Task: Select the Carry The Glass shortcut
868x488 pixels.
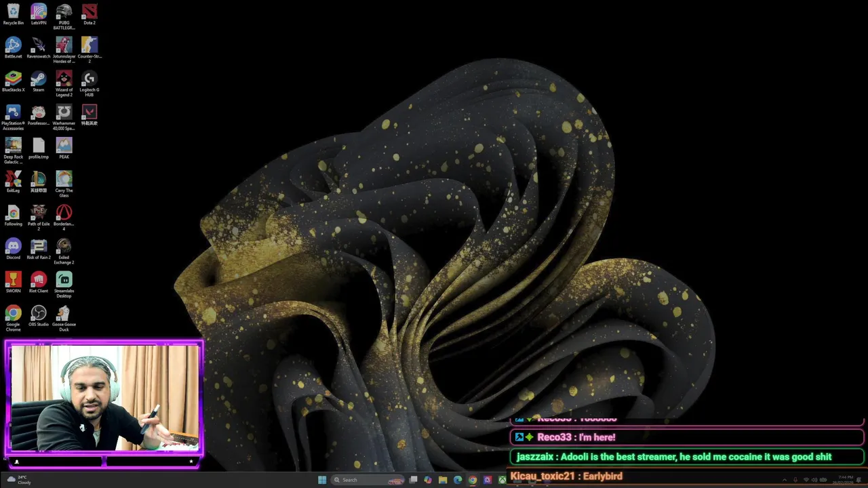Action: pyautogui.click(x=64, y=184)
